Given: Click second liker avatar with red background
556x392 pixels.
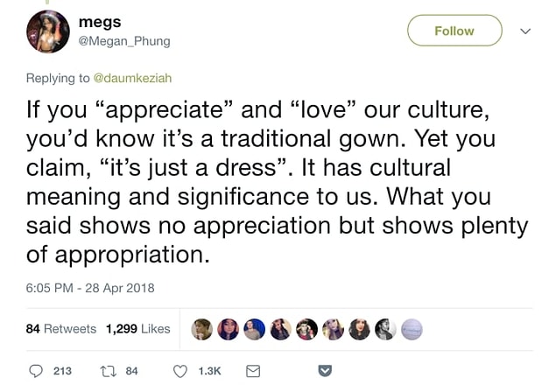Looking at the screenshot, I should tap(228, 329).
